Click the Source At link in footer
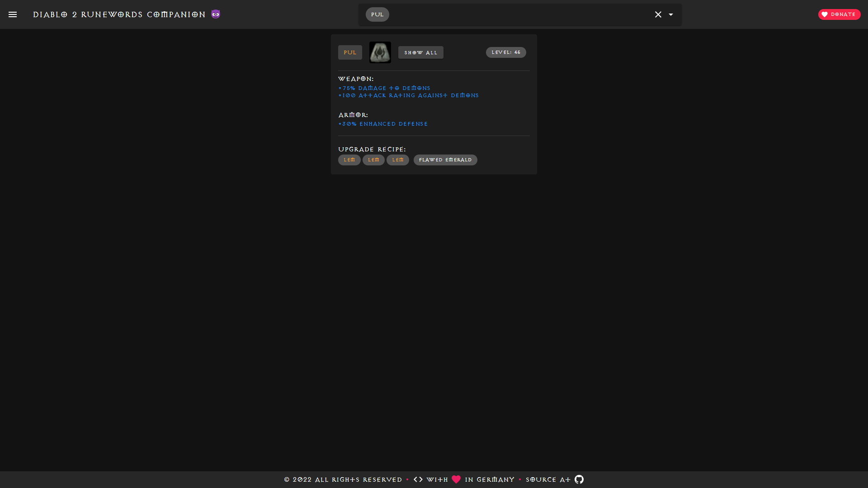 point(548,479)
